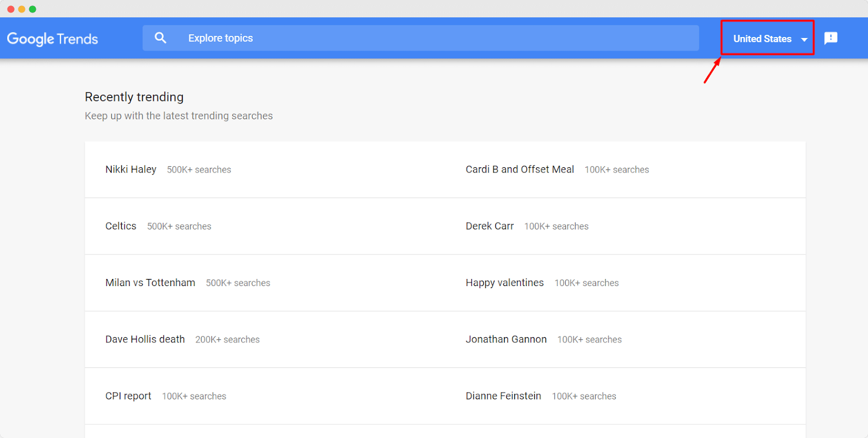Open the Jonathan Gannon trending search
The width and height of the screenshot is (868, 438).
506,339
